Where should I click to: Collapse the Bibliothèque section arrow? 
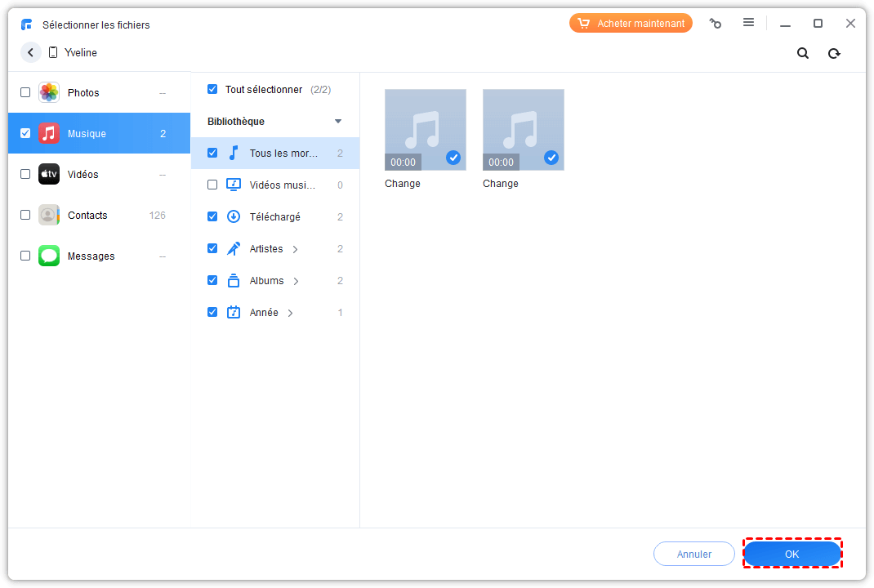tap(338, 122)
